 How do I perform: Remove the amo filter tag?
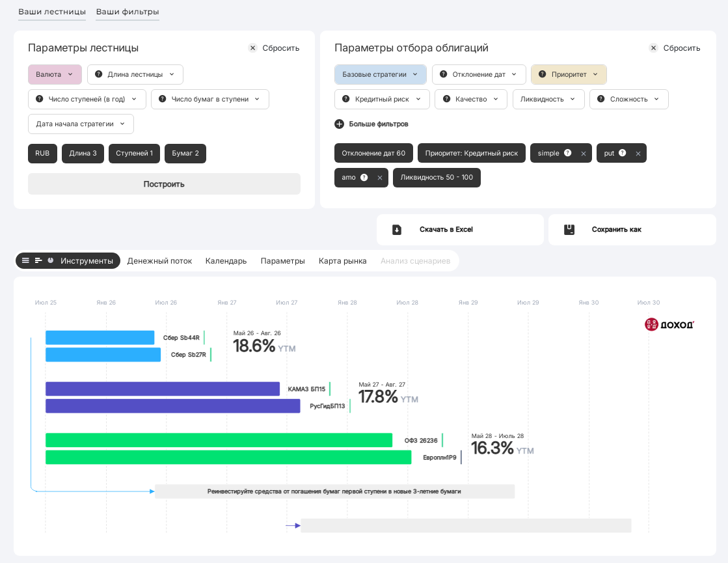tap(380, 178)
